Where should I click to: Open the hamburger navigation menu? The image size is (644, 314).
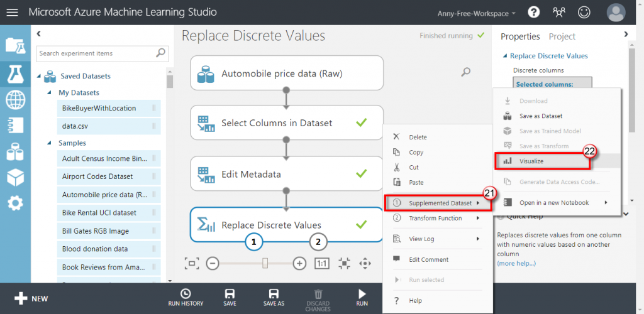(x=13, y=13)
